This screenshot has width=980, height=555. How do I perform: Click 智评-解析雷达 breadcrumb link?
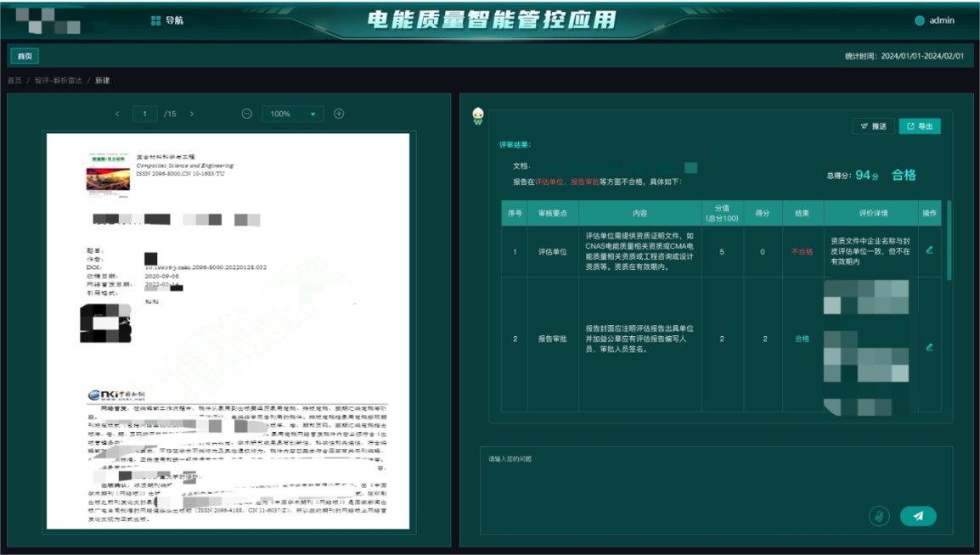pos(59,81)
